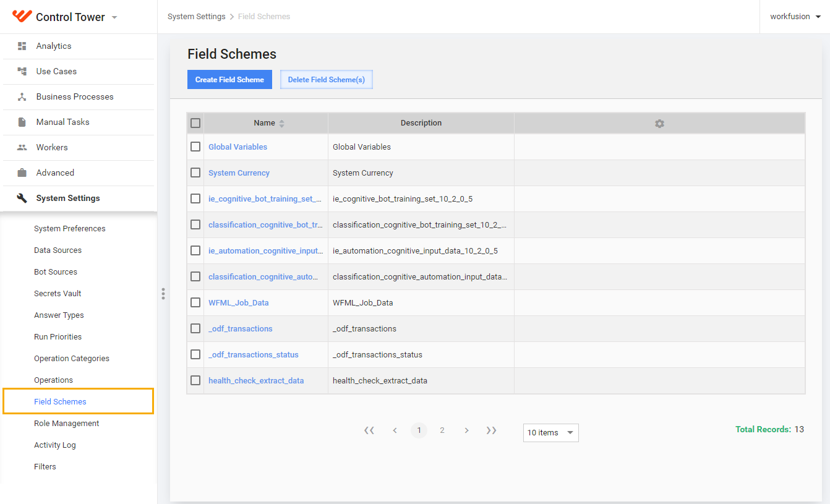Click sidebar resize handle dots
This screenshot has height=504, width=830.
click(x=163, y=294)
